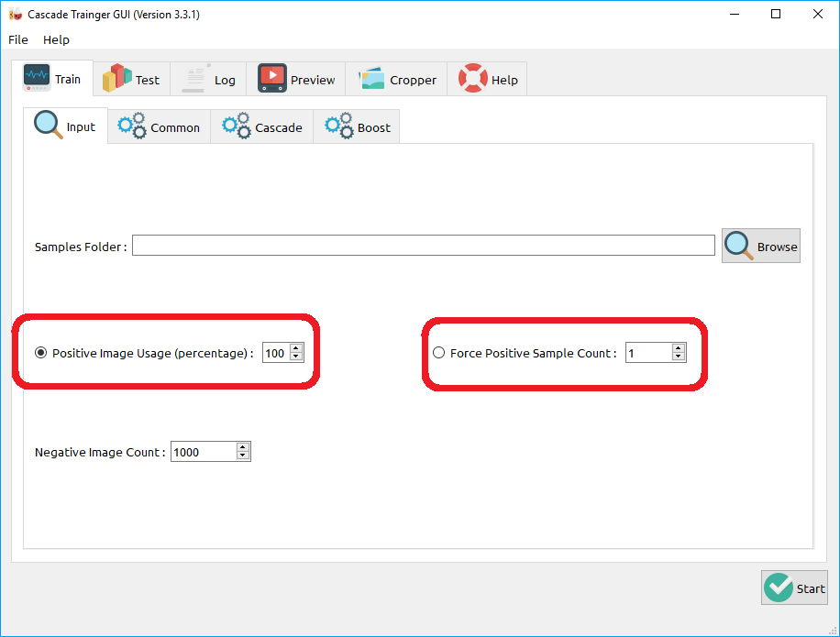Click the Cropper tab picture icon
Image resolution: width=840 pixels, height=637 pixels.
point(371,78)
